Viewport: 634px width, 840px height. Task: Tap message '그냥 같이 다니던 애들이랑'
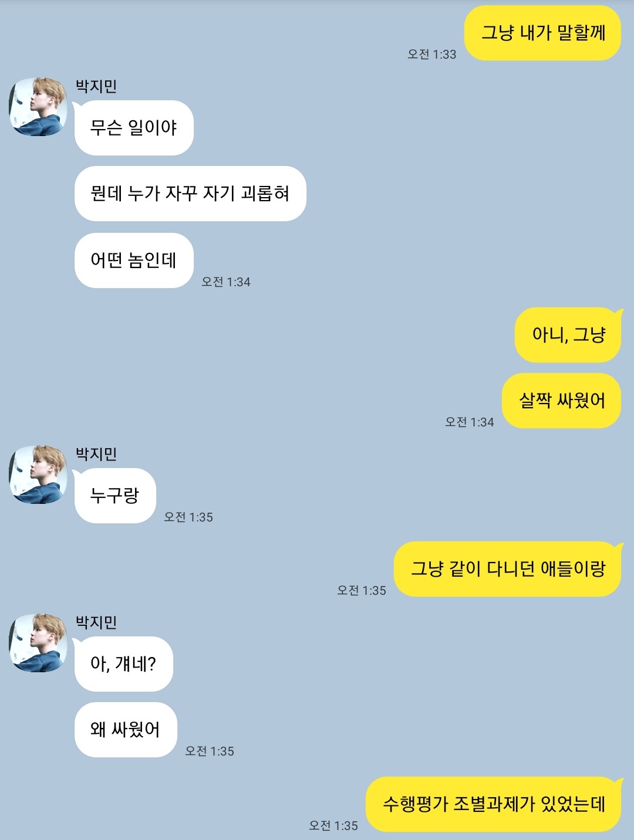[x=508, y=569]
